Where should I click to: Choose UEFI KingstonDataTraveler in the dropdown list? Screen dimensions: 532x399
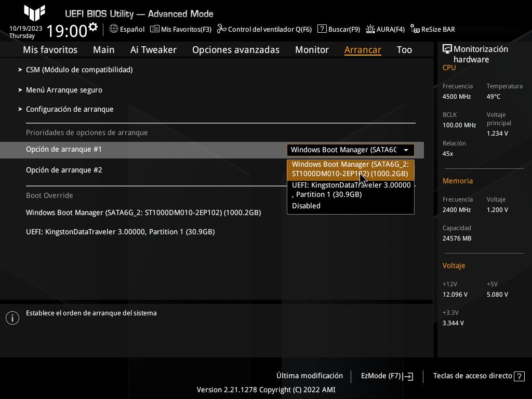(351, 190)
